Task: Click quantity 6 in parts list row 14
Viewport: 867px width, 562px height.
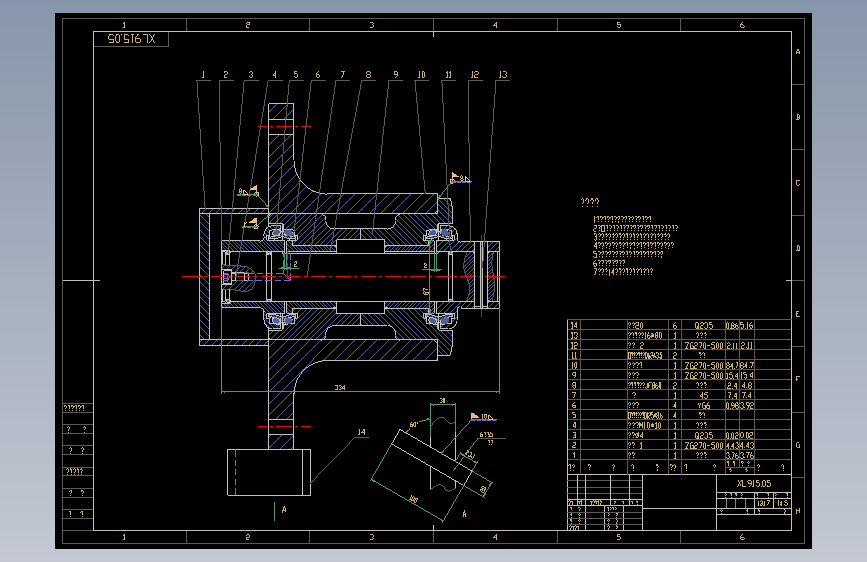Action: pyautogui.click(x=675, y=326)
